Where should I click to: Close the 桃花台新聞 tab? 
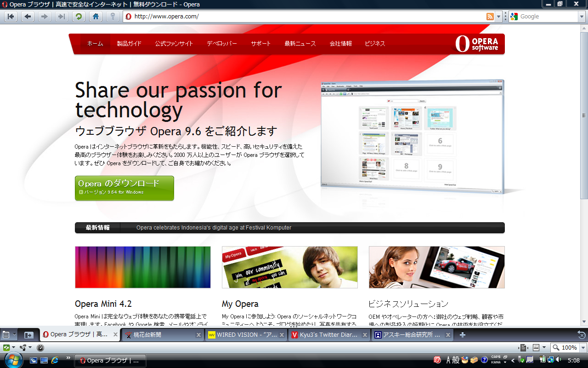tap(198, 335)
